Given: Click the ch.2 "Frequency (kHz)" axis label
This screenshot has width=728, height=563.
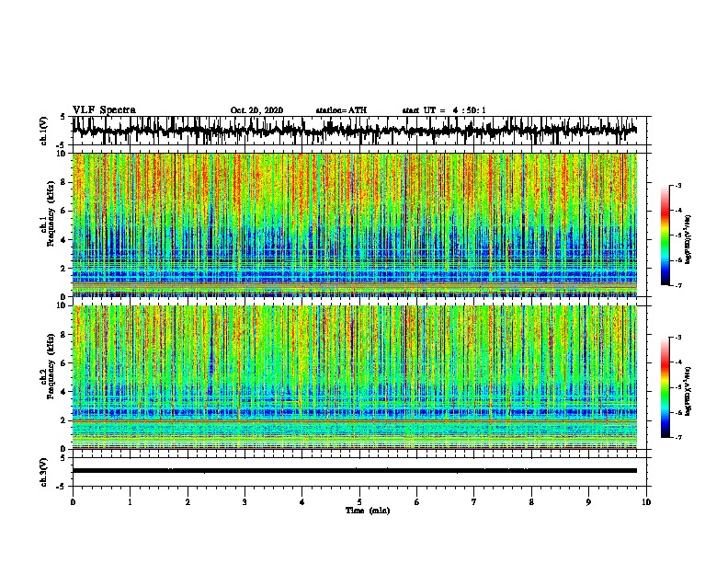Looking at the screenshot, I should [x=51, y=366].
